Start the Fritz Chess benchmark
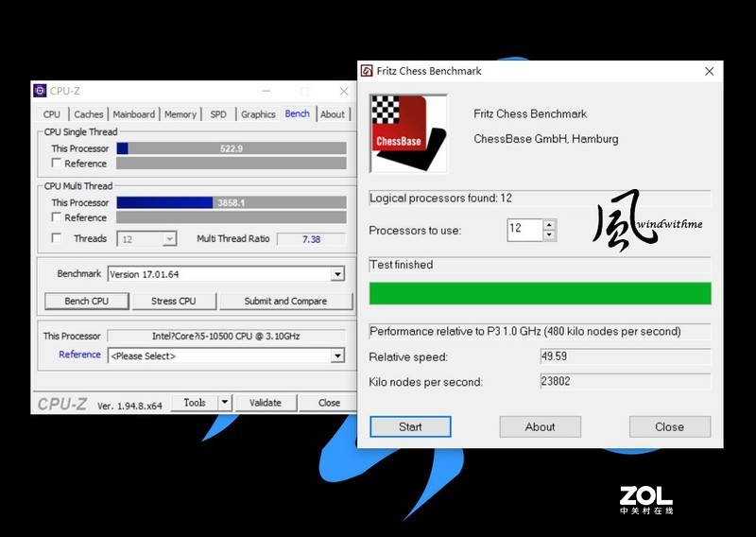Image resolution: width=756 pixels, height=537 pixels. pos(410,427)
